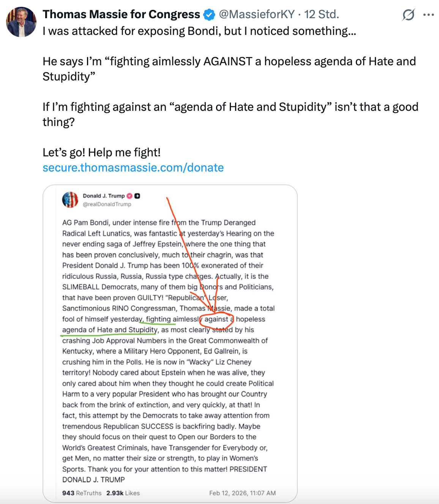Click the red verified badge beside Trump
The height and width of the screenshot is (504, 439).
pos(129,196)
